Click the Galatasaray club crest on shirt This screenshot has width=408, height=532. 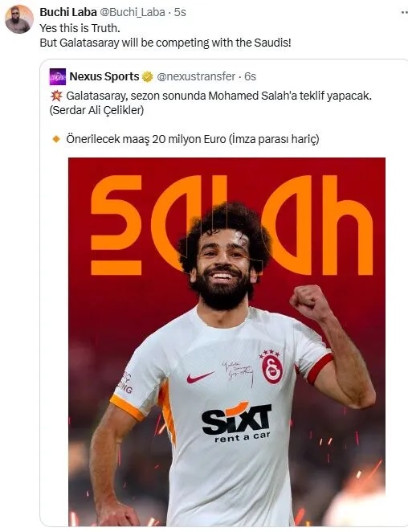click(271, 367)
